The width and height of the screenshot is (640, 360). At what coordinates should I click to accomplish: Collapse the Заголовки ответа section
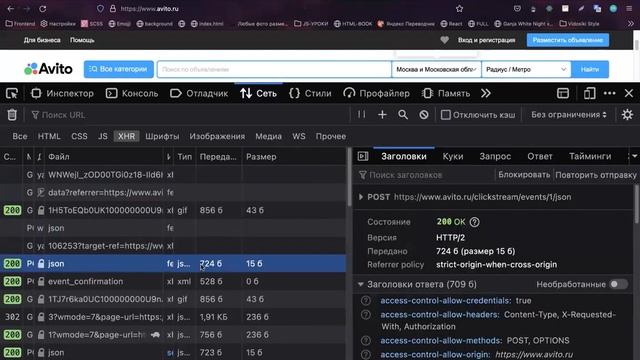pyautogui.click(x=361, y=284)
